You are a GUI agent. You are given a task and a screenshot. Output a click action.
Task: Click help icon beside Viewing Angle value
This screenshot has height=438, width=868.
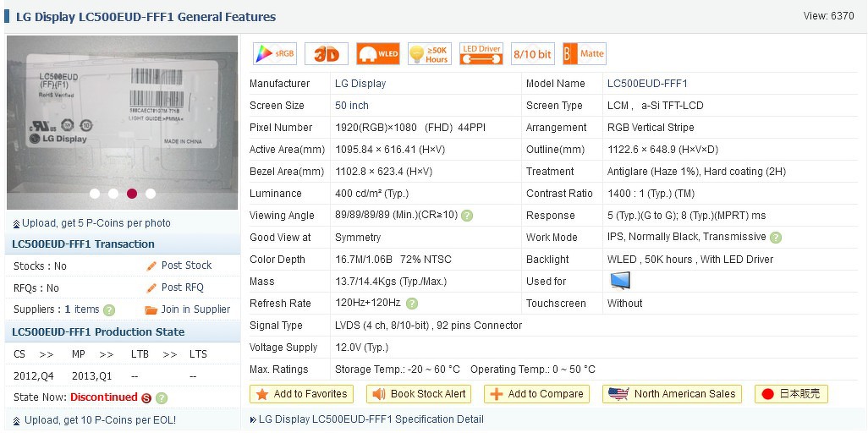467,216
